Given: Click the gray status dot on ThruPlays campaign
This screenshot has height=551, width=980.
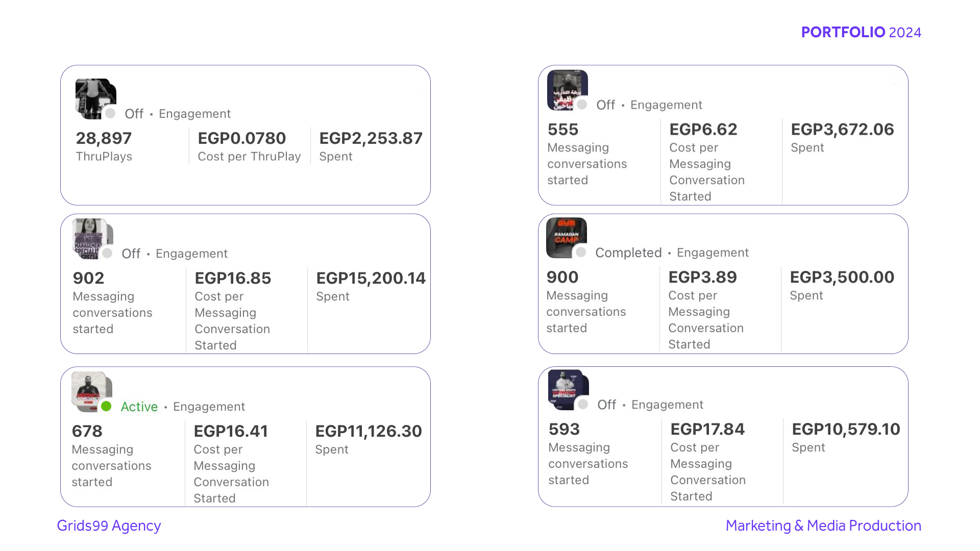Looking at the screenshot, I should pyautogui.click(x=110, y=113).
